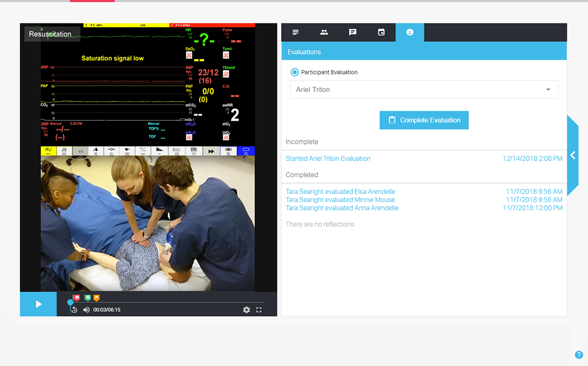Play the Resuscitation video
Screen dimensions: 588x366
[39, 304]
